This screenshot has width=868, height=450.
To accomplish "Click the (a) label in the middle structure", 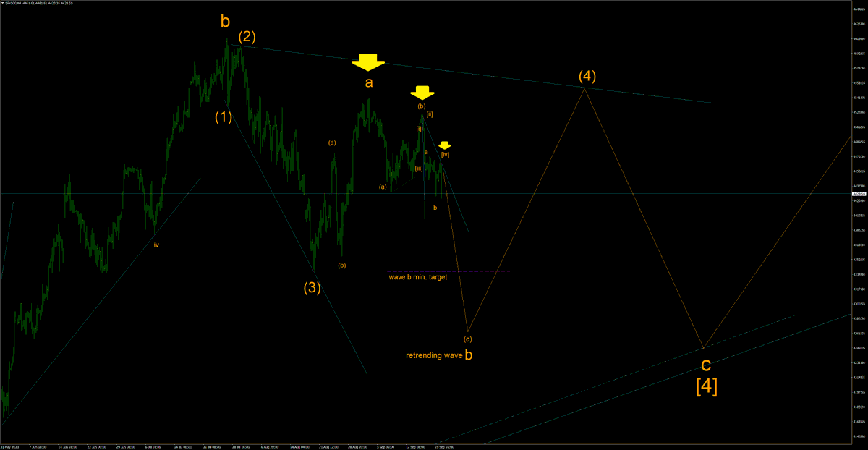I will point(332,143).
